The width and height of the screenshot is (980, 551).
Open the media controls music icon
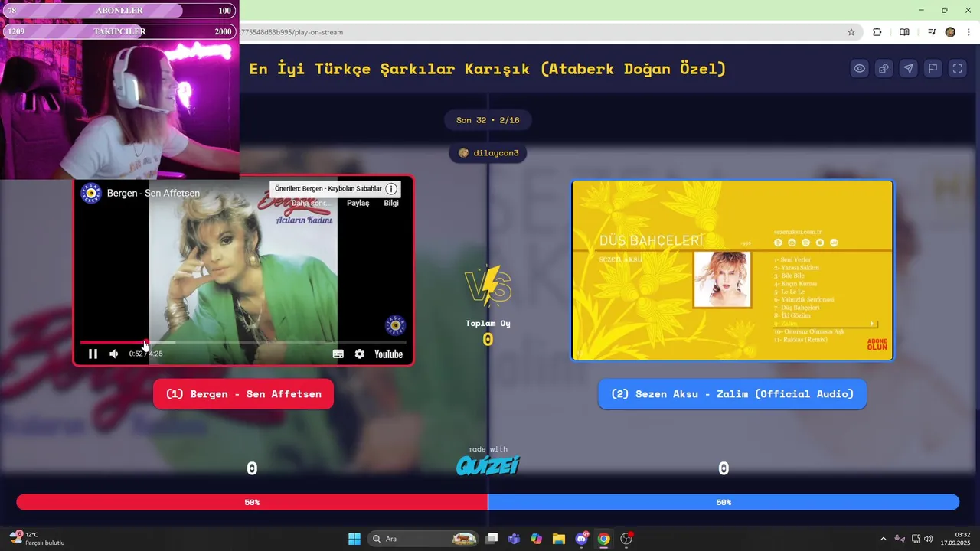pos(932,32)
